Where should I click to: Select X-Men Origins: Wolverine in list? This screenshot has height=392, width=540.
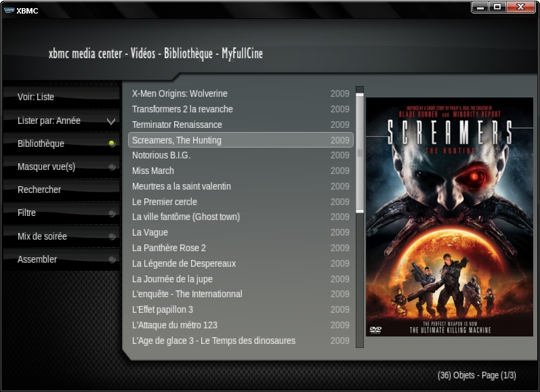241,93
